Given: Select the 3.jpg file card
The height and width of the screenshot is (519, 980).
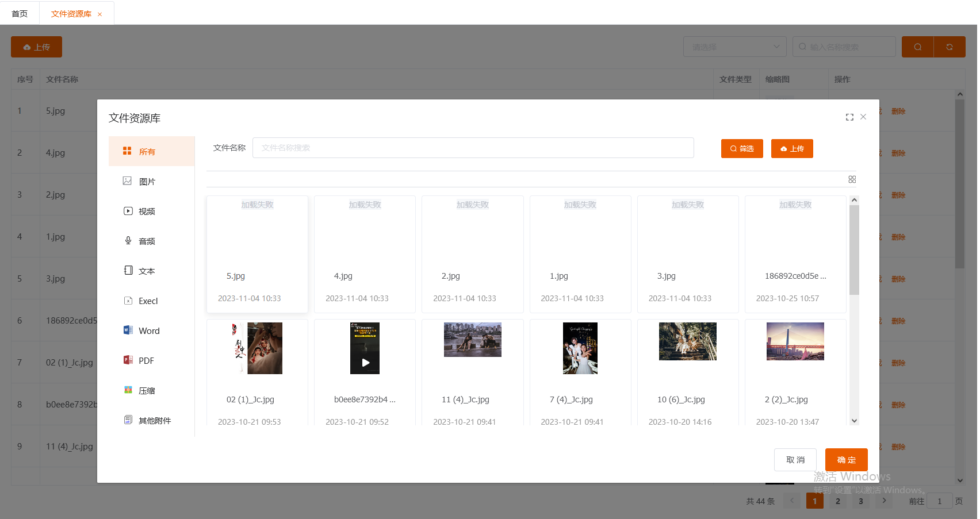Looking at the screenshot, I should tap(688, 254).
